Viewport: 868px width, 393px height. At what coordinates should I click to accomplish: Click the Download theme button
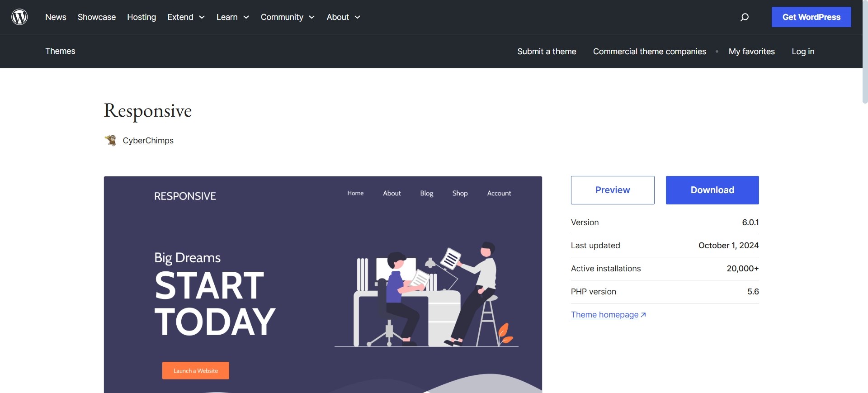click(x=712, y=190)
